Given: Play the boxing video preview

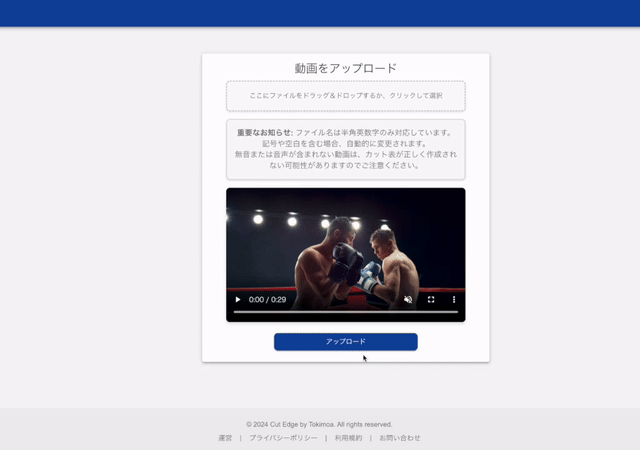Looking at the screenshot, I should (x=238, y=299).
